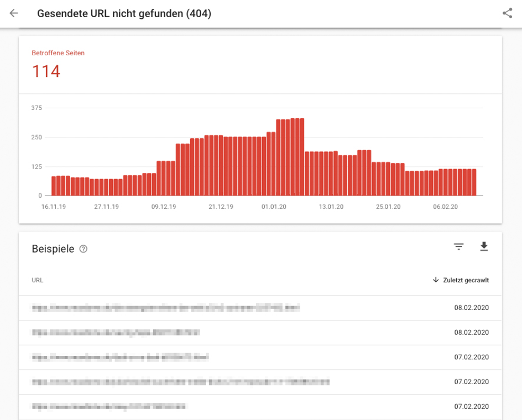This screenshot has height=420, width=522.
Task: Download the examples via the export icon
Action: point(484,246)
